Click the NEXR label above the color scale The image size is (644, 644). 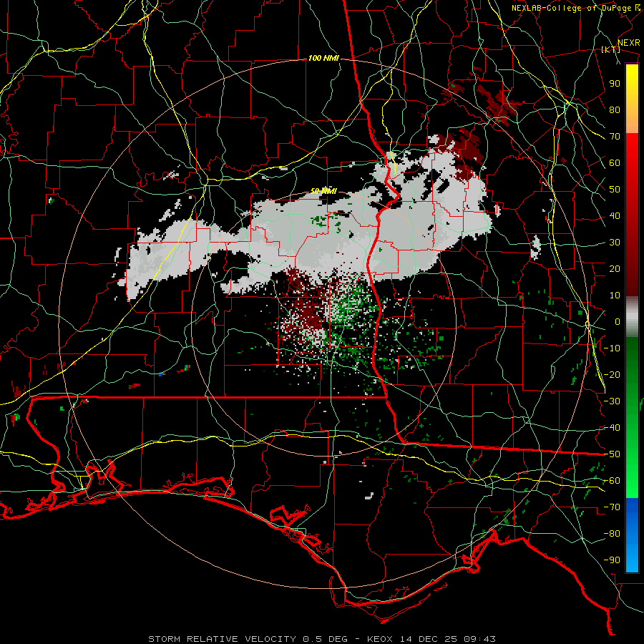pyautogui.click(x=629, y=42)
